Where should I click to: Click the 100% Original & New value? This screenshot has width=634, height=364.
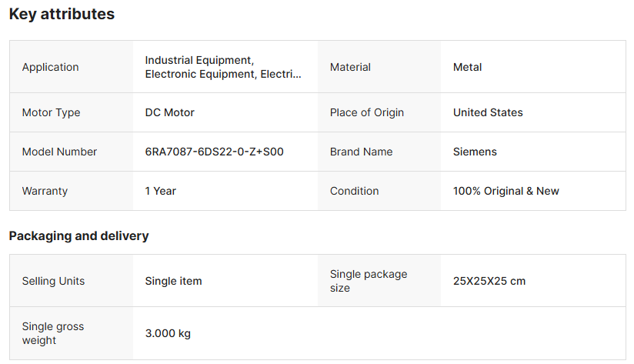506,191
